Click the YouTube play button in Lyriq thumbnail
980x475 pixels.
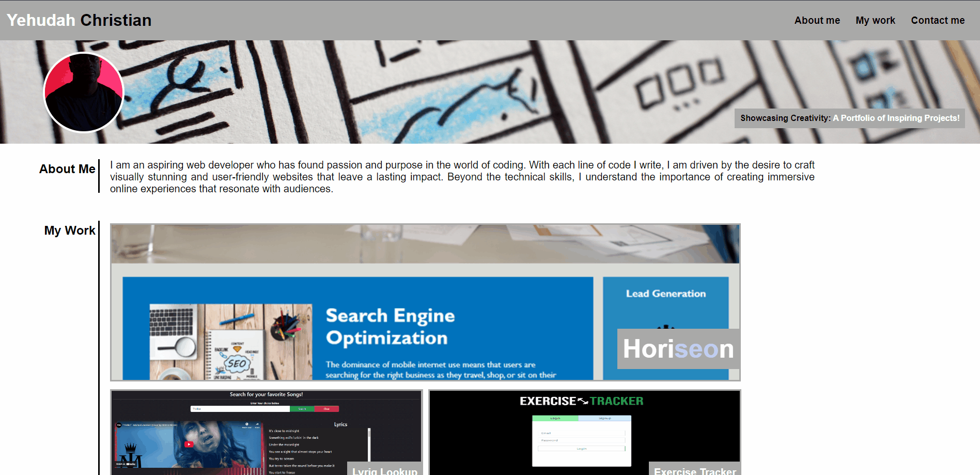189,444
